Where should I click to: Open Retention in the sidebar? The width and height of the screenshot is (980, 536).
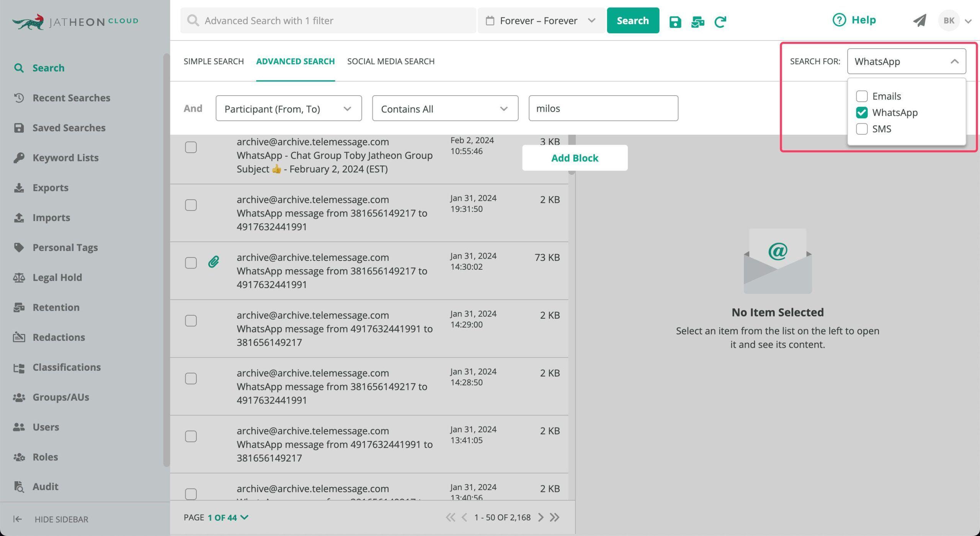pyautogui.click(x=56, y=308)
